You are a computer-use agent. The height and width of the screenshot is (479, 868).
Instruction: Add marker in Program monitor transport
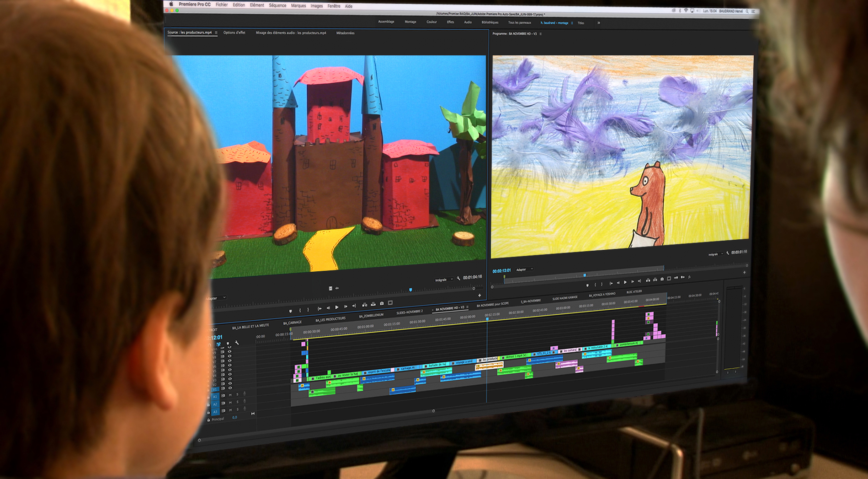[587, 285]
